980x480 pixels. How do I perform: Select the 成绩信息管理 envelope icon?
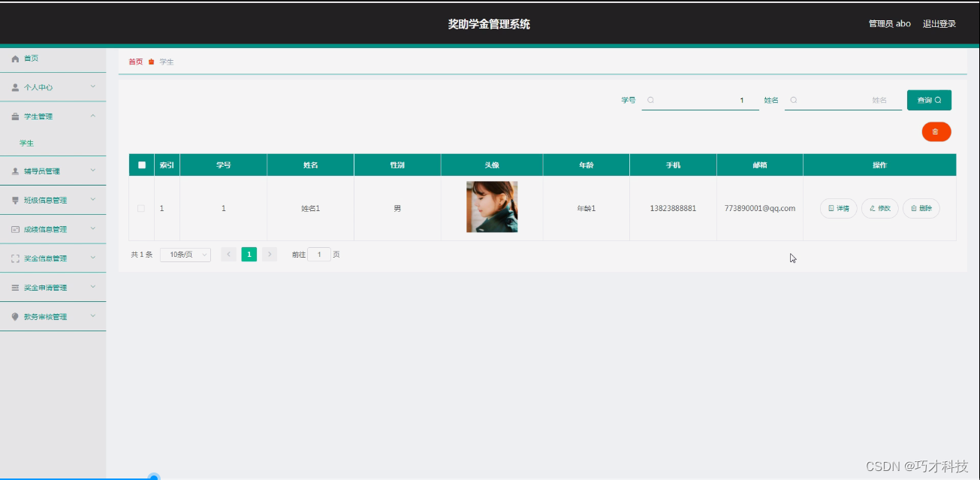[15, 228]
